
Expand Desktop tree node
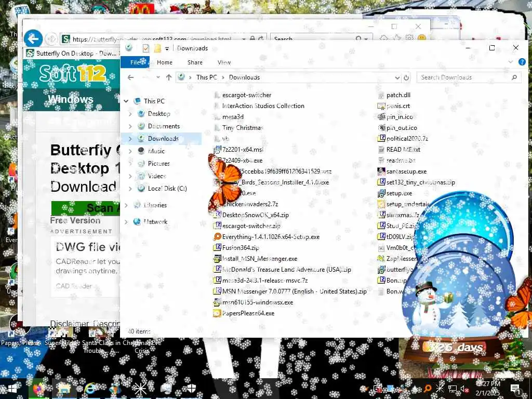[x=130, y=114]
